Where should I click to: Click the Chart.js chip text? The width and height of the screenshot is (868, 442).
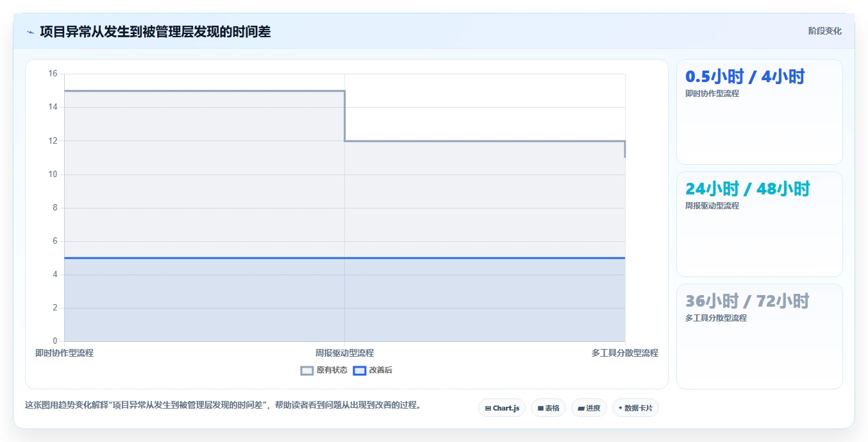point(506,408)
